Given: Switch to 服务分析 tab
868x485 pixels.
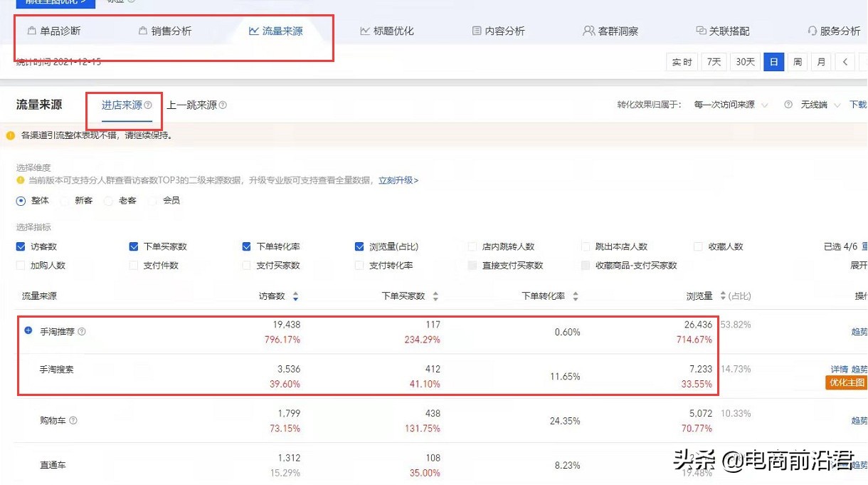Looking at the screenshot, I should click(x=834, y=31).
